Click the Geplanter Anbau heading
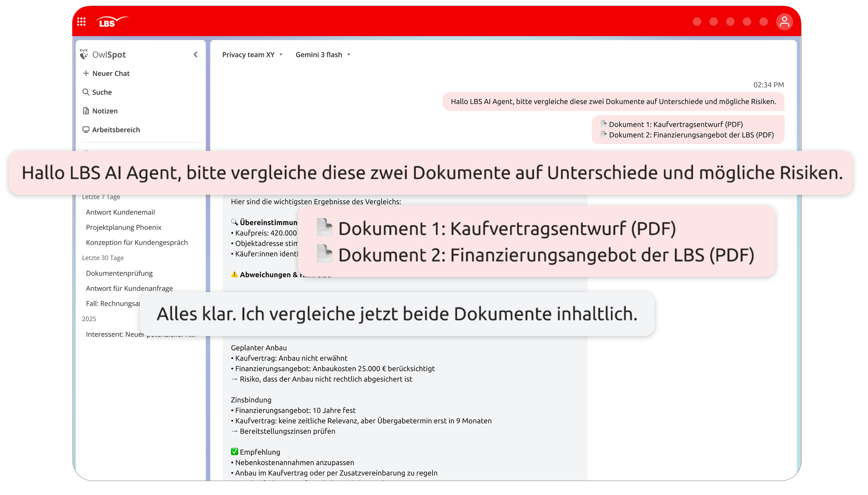The width and height of the screenshot is (868, 495). pyautogui.click(x=259, y=348)
